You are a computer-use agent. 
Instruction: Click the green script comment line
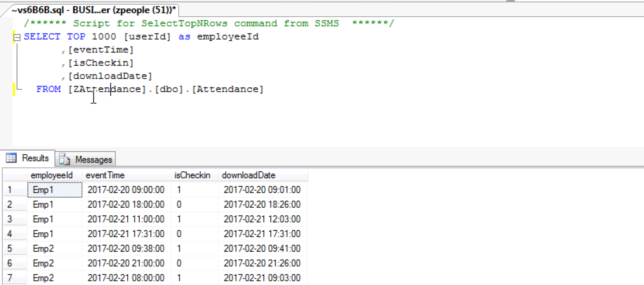[209, 24]
